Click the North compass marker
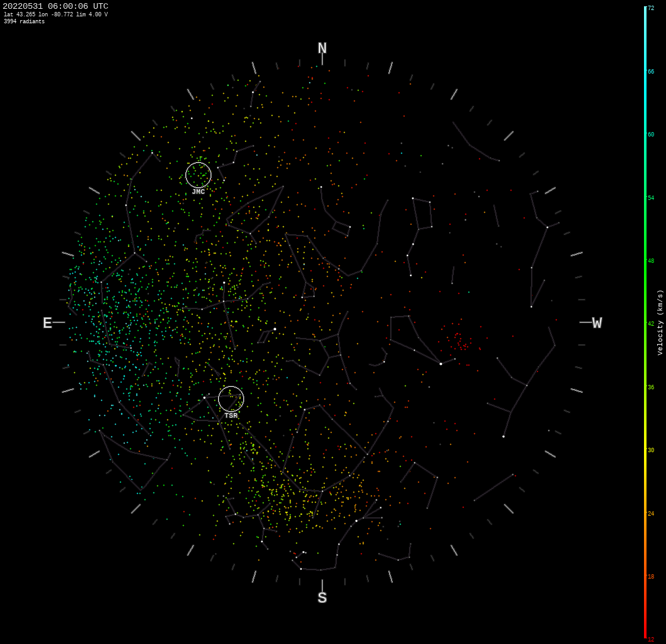This screenshot has height=644, width=666. [x=323, y=47]
